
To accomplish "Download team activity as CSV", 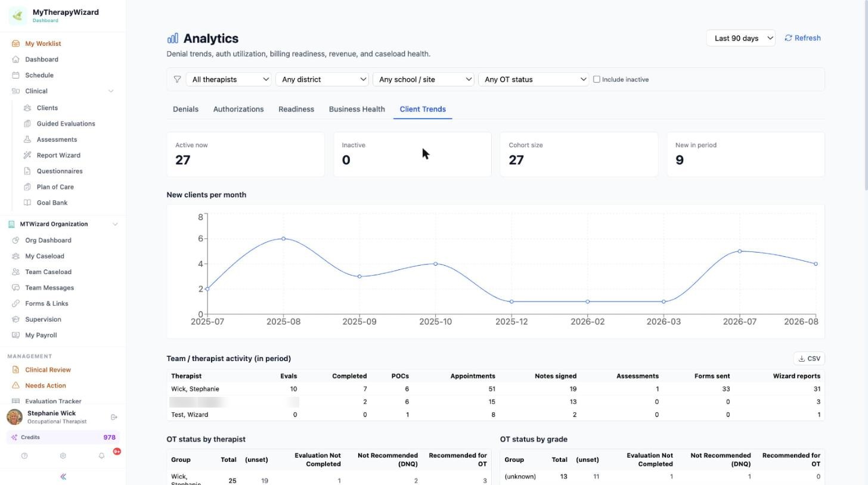I will (x=809, y=359).
